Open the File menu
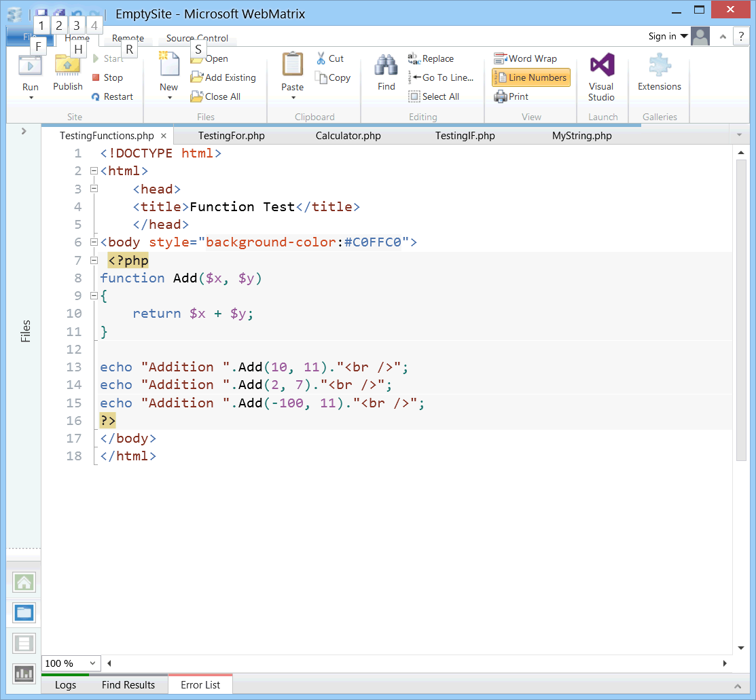Viewport: 756px width, 700px height. (x=30, y=37)
